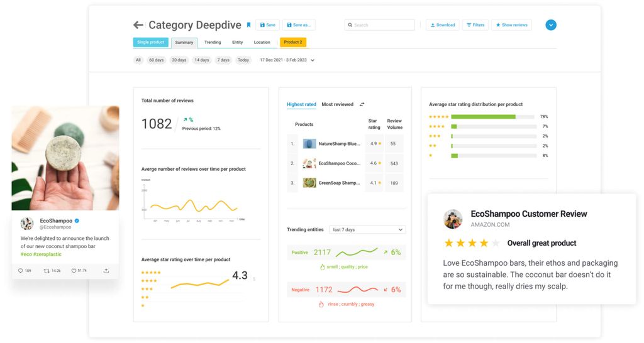Like the EcoShampoo post with the heart icon
The image size is (644, 343).
74,271
